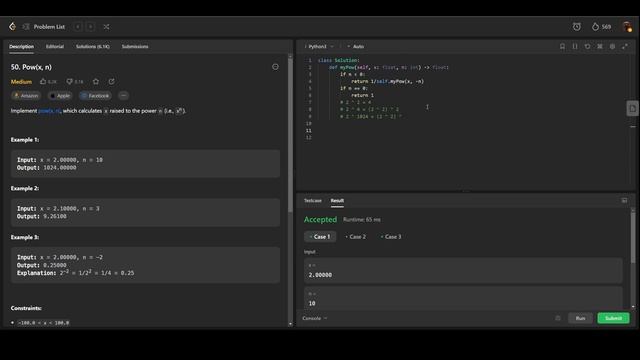Click the Example 1 input/output block

coord(145,164)
